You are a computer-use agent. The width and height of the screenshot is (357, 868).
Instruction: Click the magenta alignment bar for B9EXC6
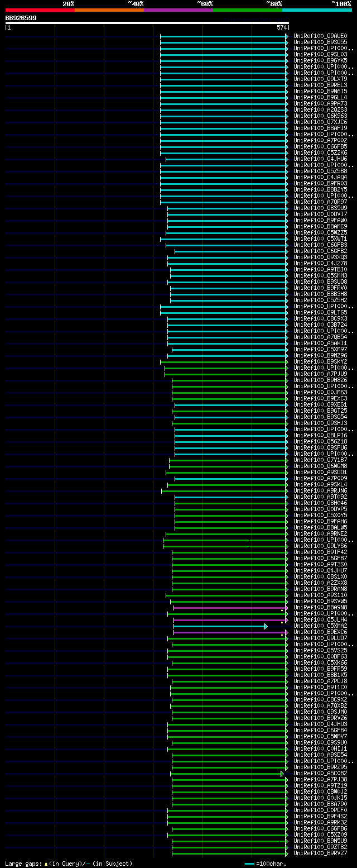click(230, 632)
